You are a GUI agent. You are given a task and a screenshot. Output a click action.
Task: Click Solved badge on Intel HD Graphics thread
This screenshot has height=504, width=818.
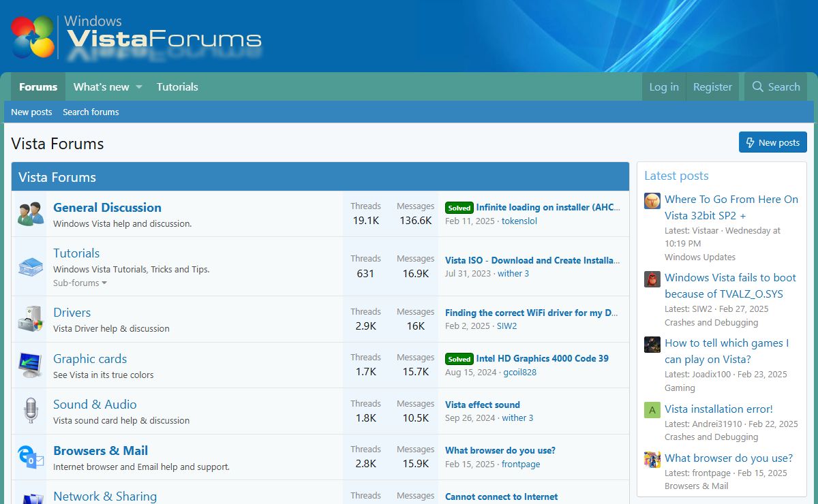[459, 359]
